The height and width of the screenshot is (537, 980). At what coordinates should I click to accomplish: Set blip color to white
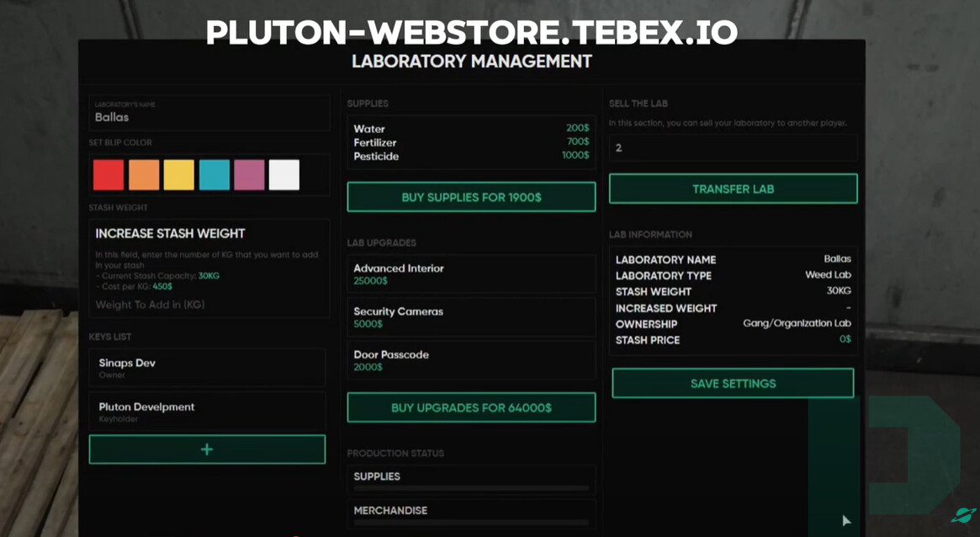pyautogui.click(x=284, y=175)
